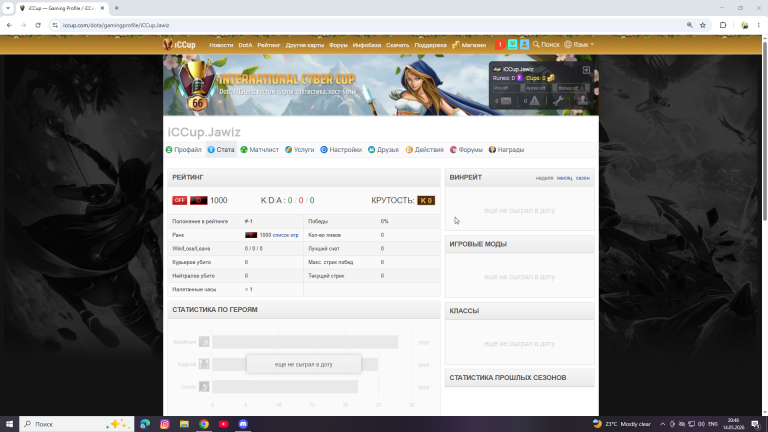Screen dimensions: 768x432
Task: Open the Windows notification center icon
Action: [x=755, y=424]
